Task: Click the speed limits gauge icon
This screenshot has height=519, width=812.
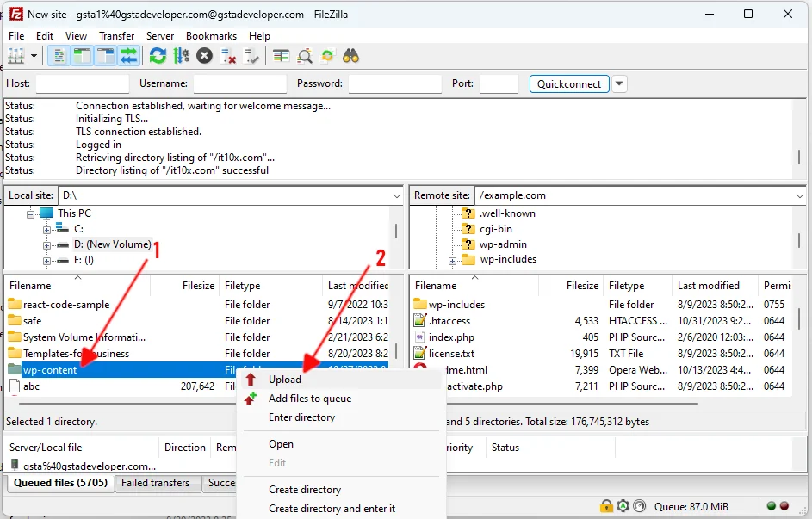Action: coord(640,505)
